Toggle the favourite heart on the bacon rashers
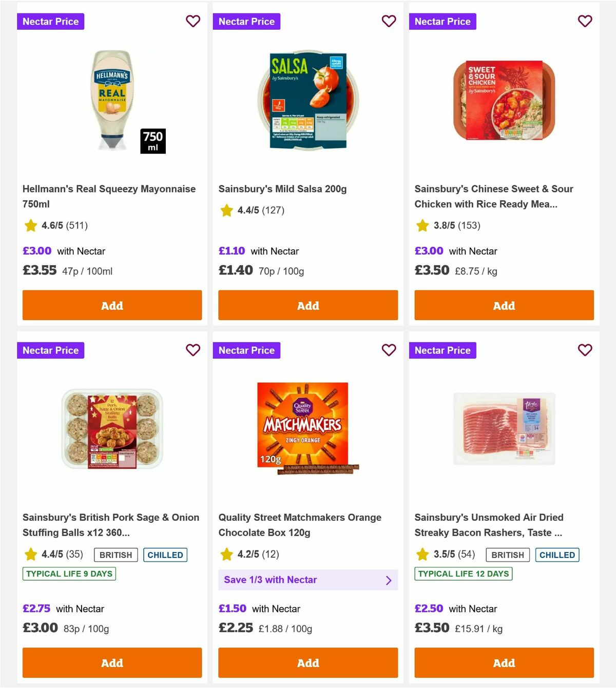 point(585,350)
